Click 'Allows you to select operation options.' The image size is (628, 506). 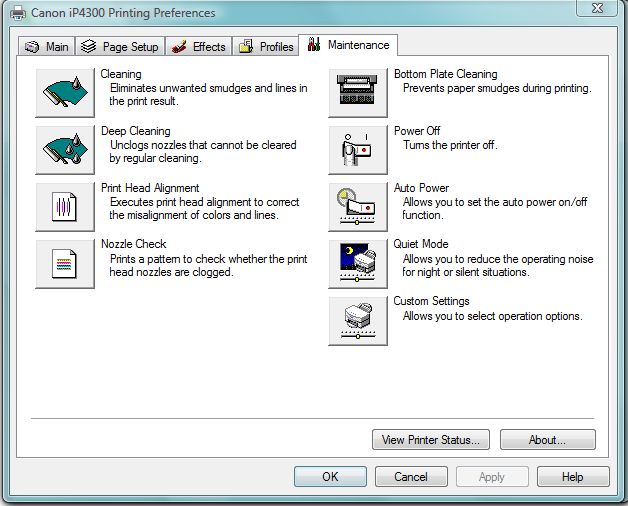pyautogui.click(x=493, y=316)
